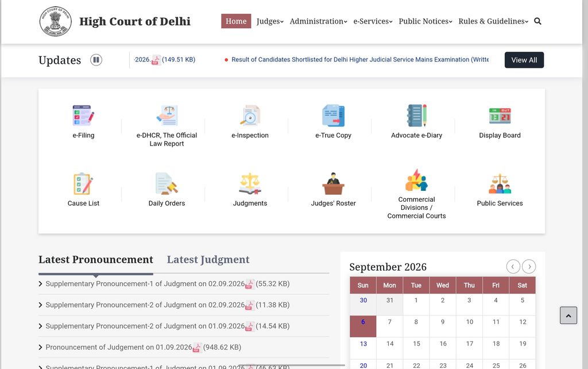Click the View All updates button
This screenshot has width=588, height=369.
coord(524,60)
